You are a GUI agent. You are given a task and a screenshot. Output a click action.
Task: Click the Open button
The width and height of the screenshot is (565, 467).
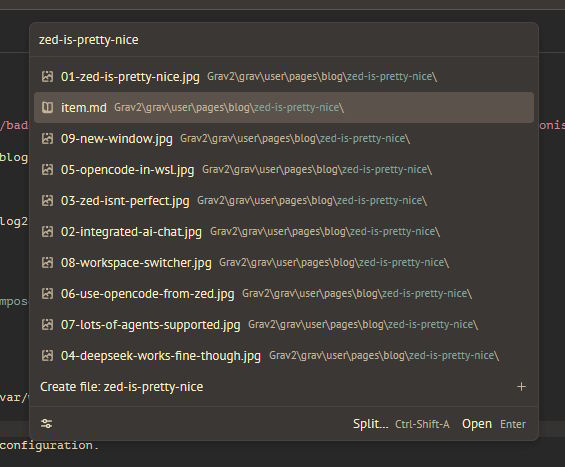point(494,424)
